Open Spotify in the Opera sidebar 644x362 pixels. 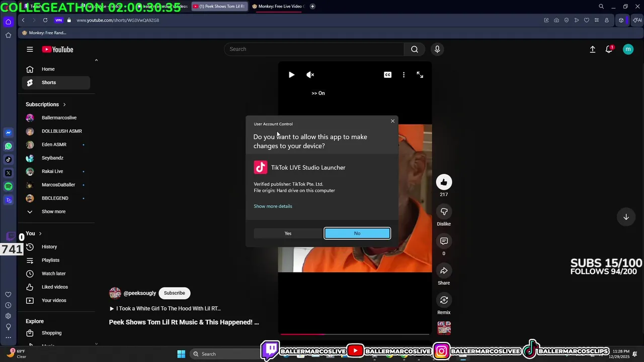[8, 187]
